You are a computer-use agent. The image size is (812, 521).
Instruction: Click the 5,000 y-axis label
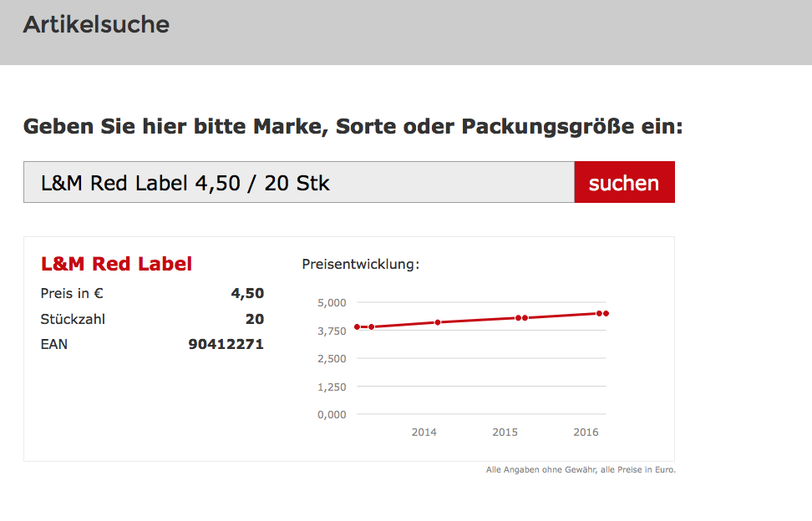(x=332, y=303)
